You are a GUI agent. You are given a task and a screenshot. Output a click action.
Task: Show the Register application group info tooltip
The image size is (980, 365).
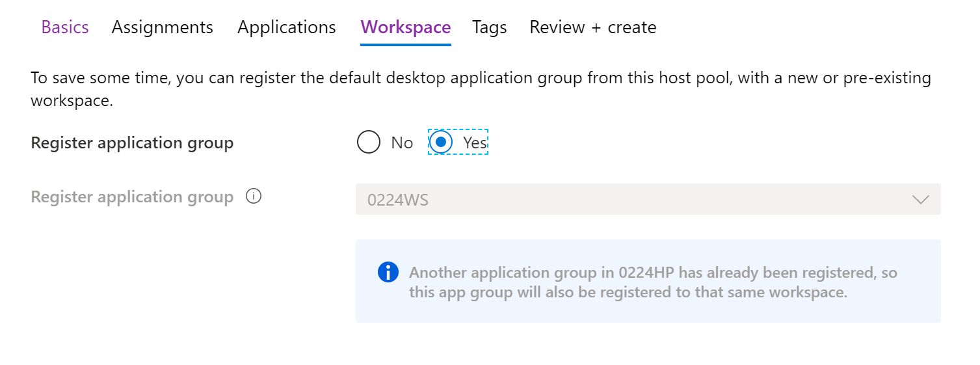pos(254,196)
